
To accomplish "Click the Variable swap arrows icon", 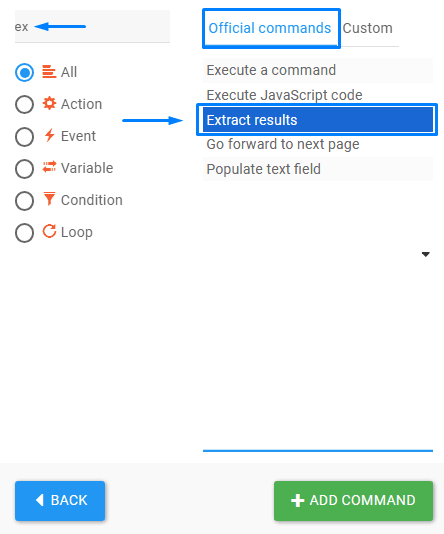I will [49, 167].
